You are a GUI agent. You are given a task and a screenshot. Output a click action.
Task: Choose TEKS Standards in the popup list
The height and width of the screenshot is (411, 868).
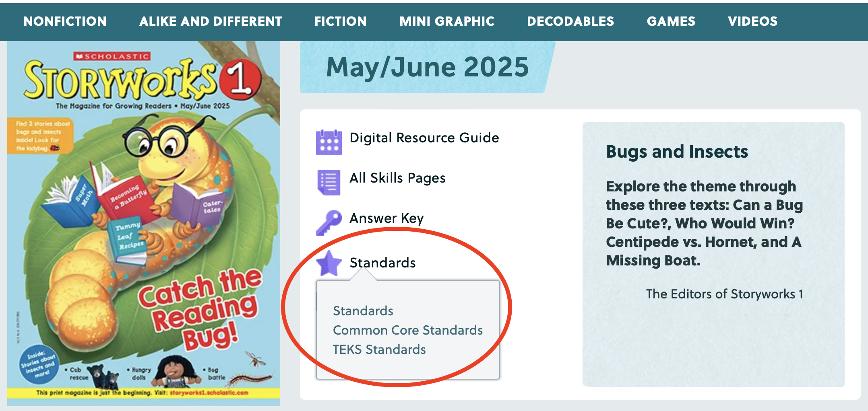point(379,349)
